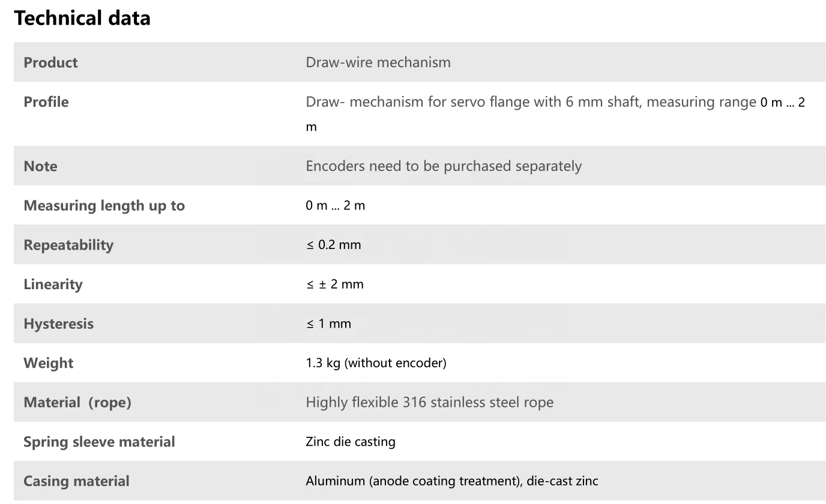Click the "Weight" row label

click(x=49, y=363)
